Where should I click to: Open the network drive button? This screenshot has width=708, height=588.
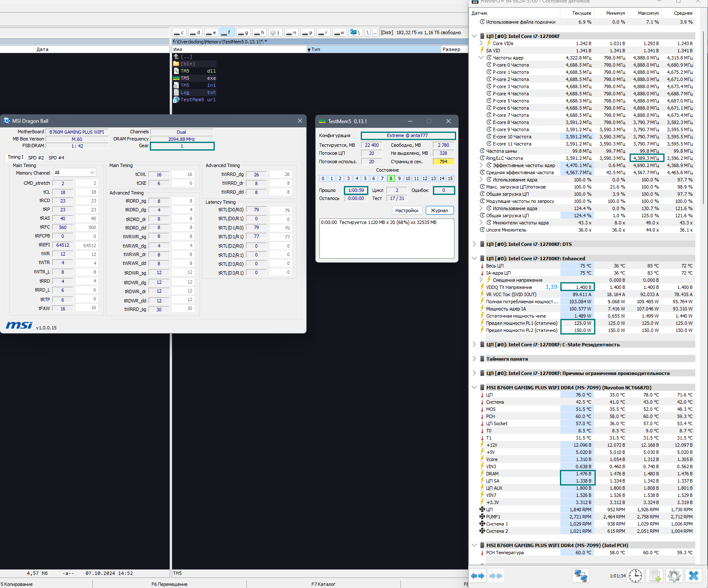[x=356, y=32]
